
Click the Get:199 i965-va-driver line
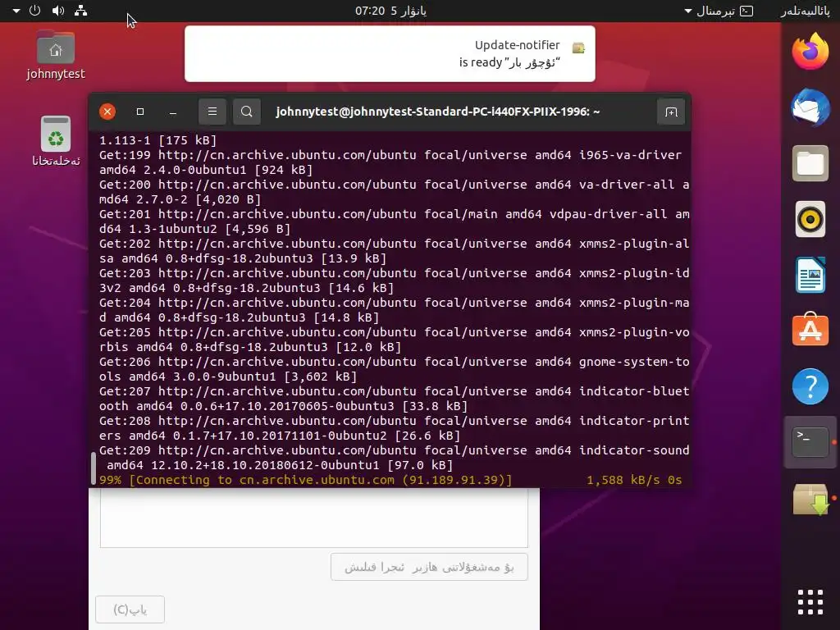click(390, 162)
